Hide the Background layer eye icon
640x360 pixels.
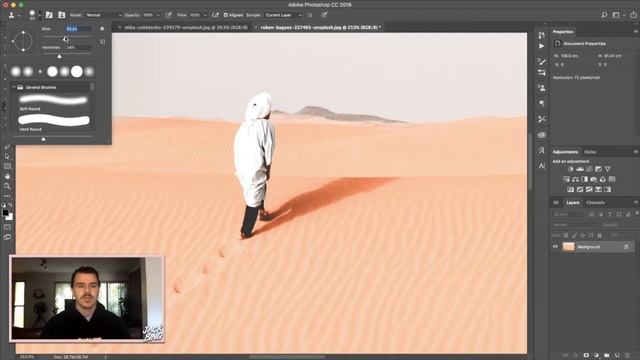pos(555,247)
